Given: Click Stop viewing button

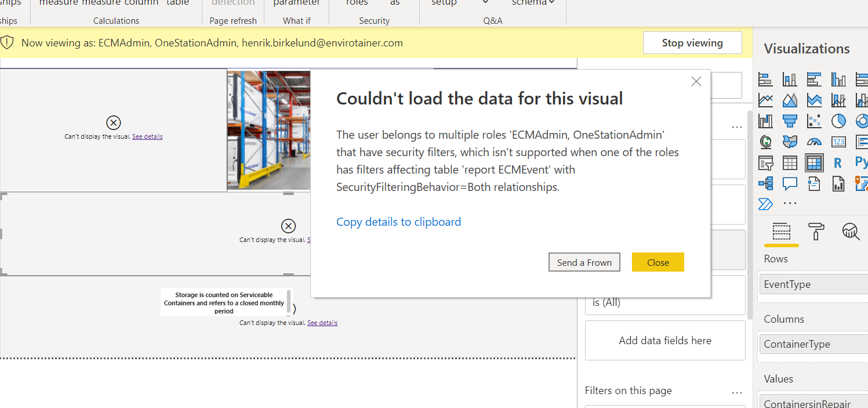Looking at the screenshot, I should pos(692,43).
